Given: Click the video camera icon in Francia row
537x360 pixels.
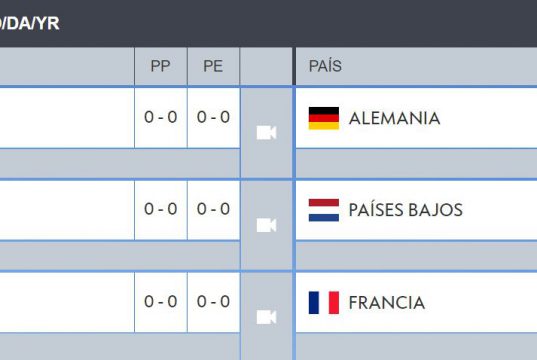Looking at the screenshot, I should pos(266,317).
